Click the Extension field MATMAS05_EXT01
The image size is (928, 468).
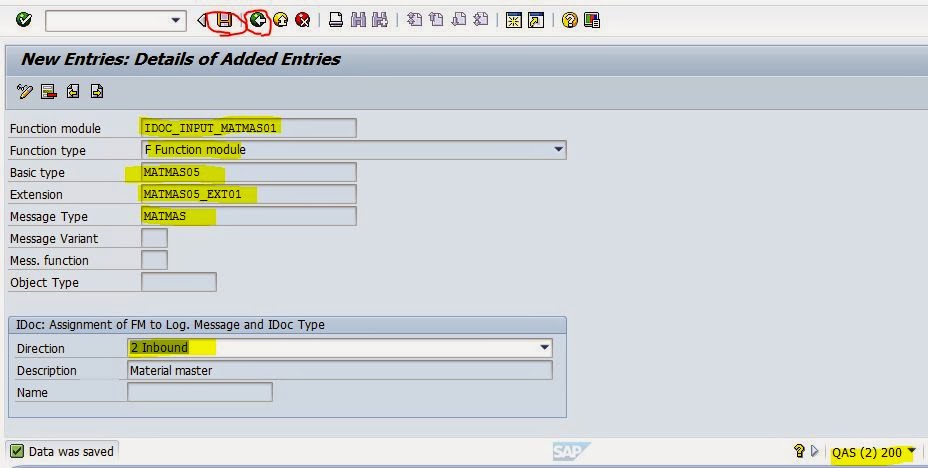[249, 194]
